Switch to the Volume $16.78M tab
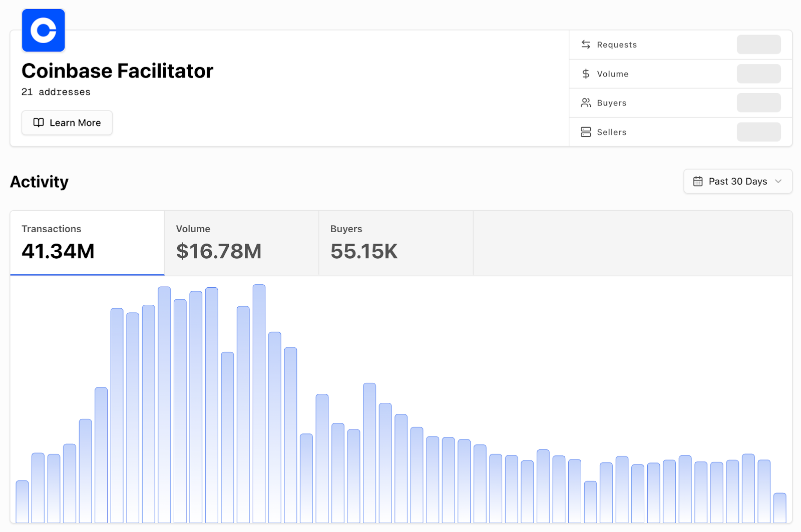 (x=241, y=243)
